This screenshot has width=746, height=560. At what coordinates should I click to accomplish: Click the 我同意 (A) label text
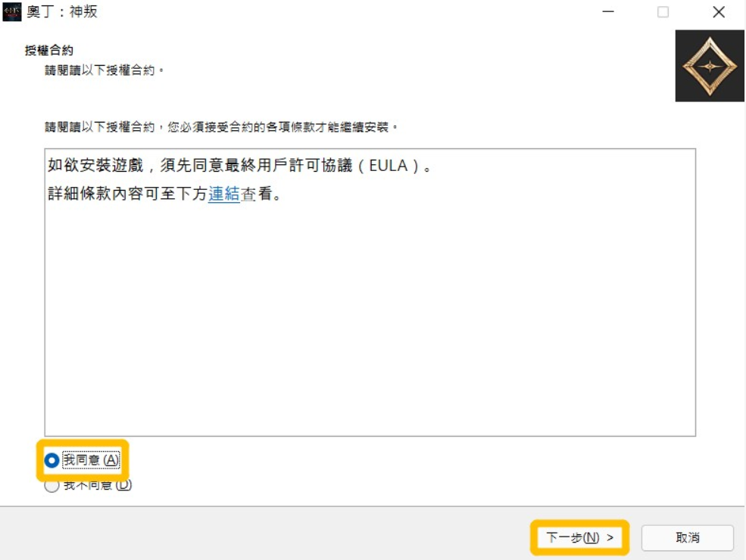point(91,460)
